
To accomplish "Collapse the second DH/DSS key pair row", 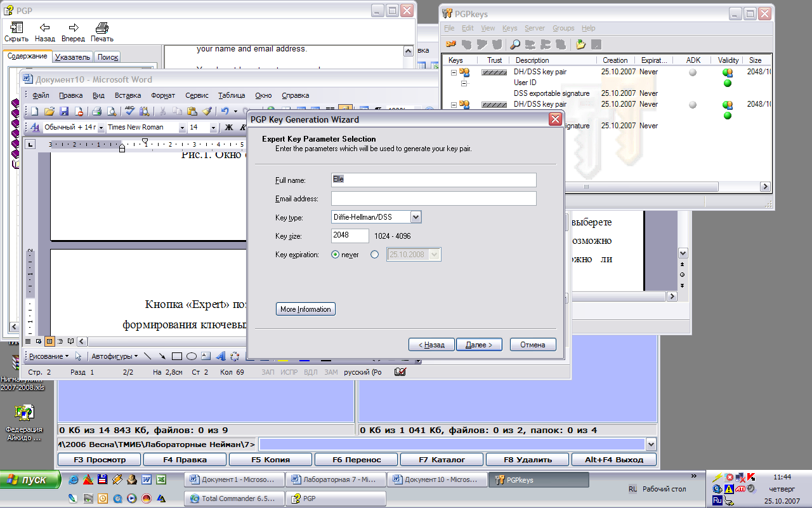I will [454, 105].
